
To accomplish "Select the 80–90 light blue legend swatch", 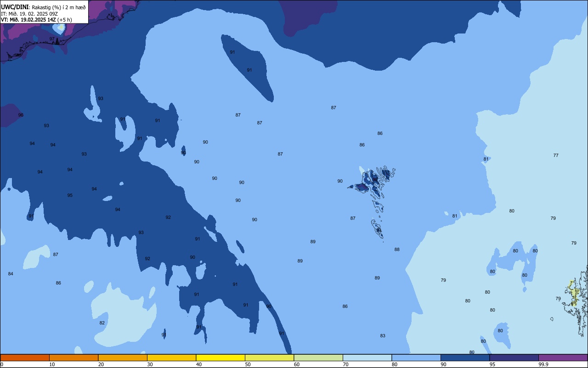I will 416,357.
